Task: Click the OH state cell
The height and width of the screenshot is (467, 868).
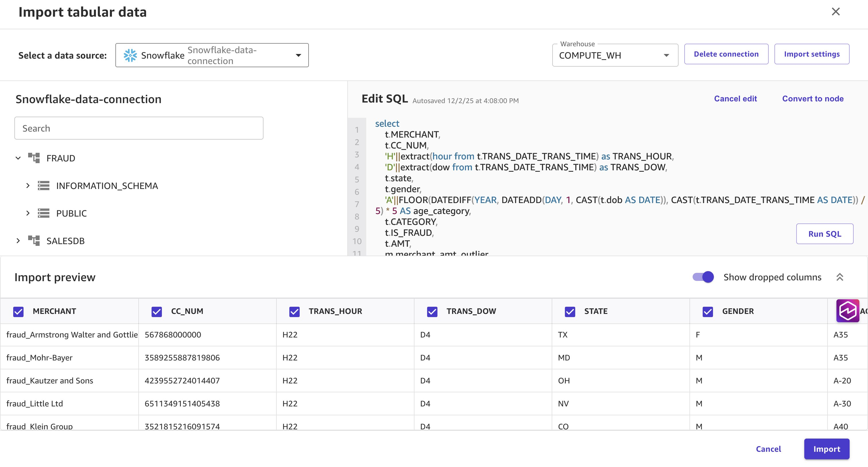Action: (x=621, y=381)
